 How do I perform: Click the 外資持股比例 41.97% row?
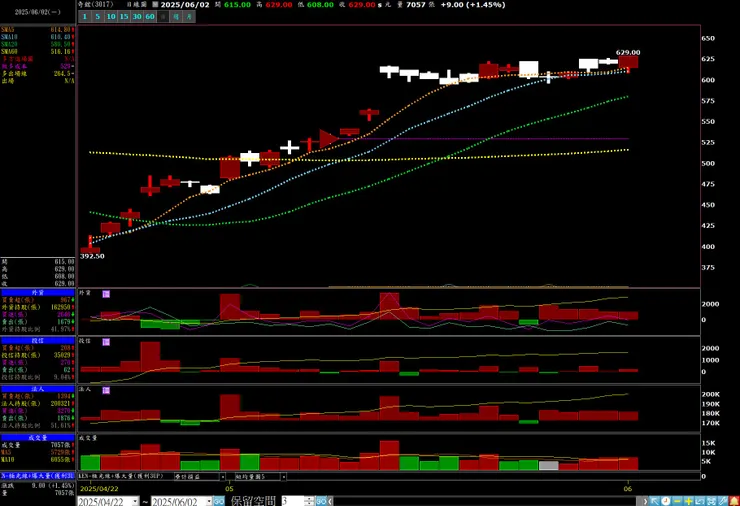[38, 329]
